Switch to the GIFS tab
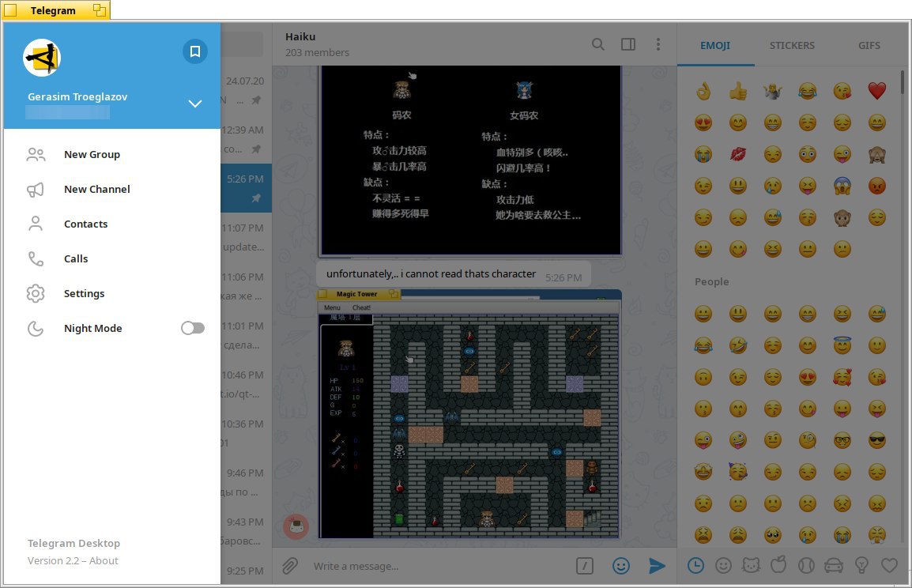Viewport: 912px width, 588px height. click(869, 45)
